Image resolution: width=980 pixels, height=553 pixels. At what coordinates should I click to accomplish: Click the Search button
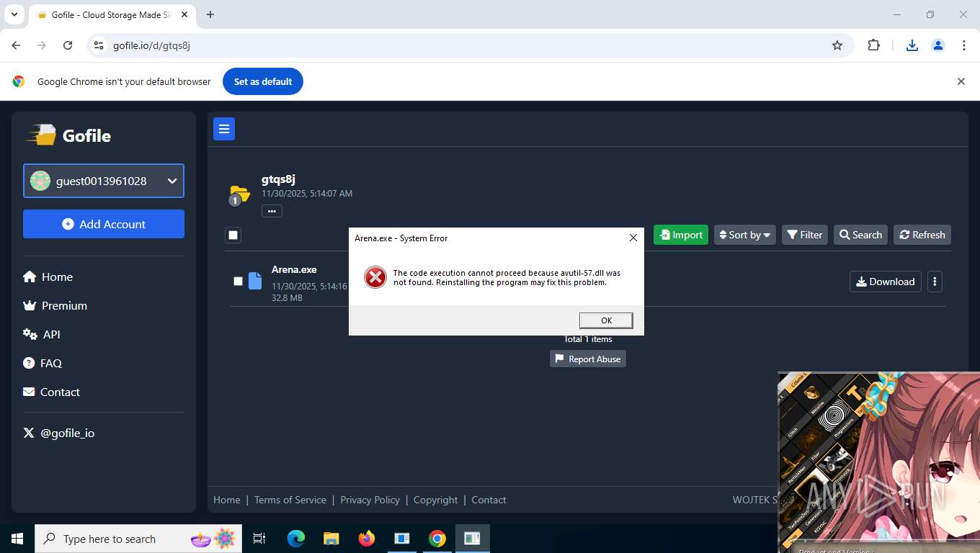tap(861, 235)
